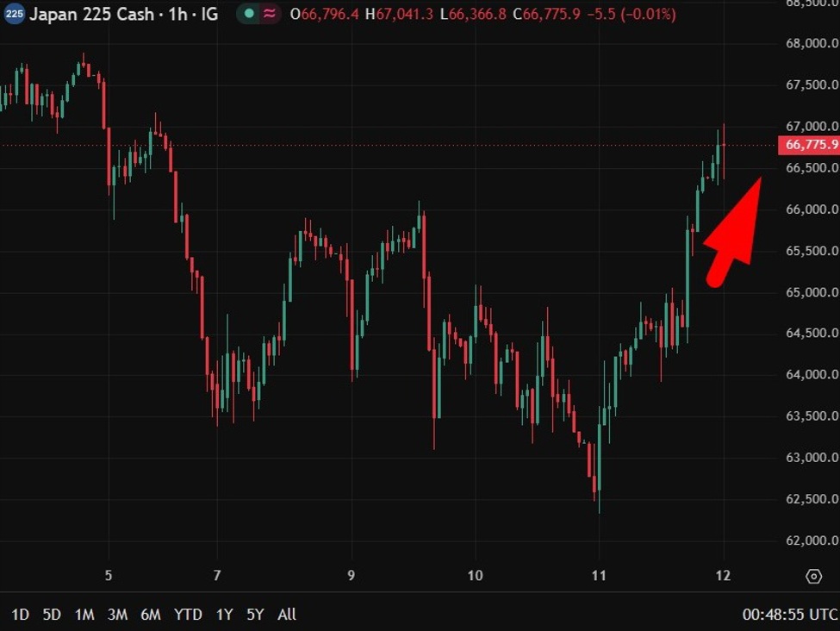
Task: Select the 3M time range
Action: coord(118,615)
